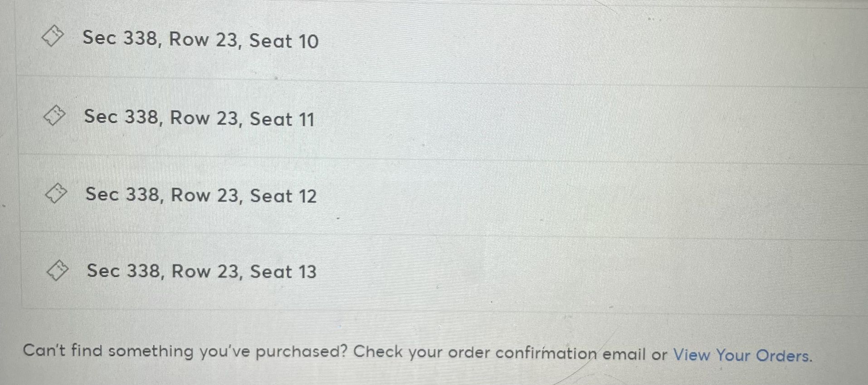Click the number 11 in second ticket row
868x385 pixels.
[306, 120]
